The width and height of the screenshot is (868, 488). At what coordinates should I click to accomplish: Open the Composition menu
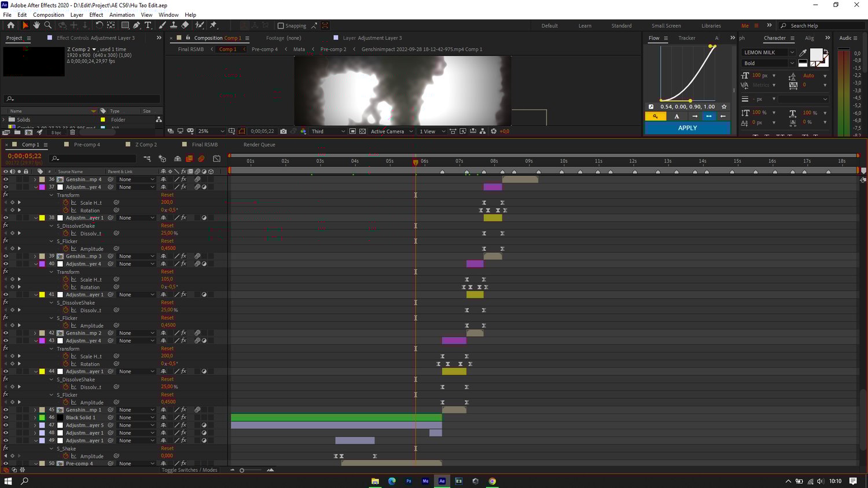(49, 14)
